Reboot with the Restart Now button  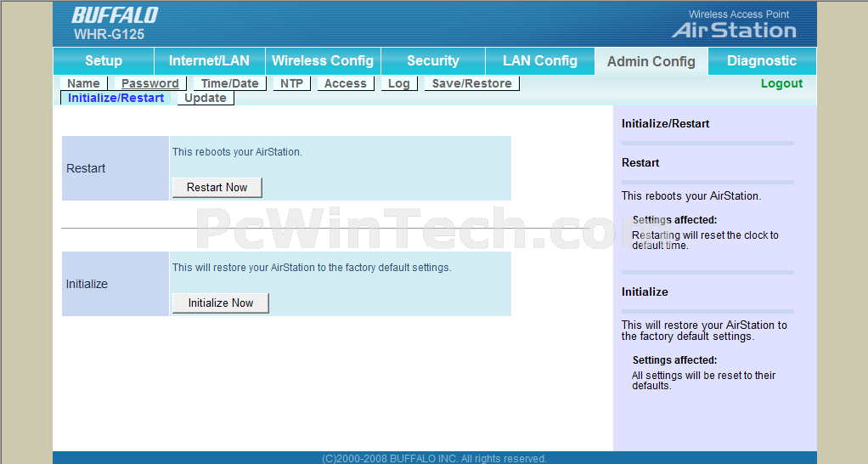click(x=217, y=188)
